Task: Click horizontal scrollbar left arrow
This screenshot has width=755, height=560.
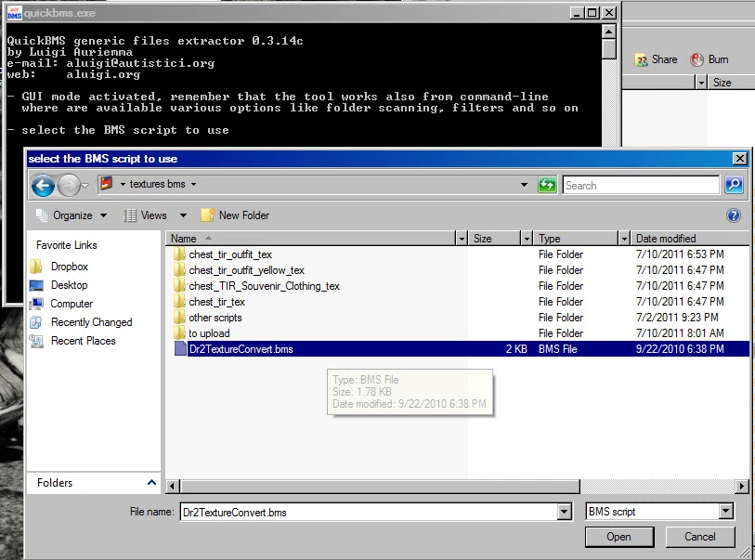Action: pos(173,487)
